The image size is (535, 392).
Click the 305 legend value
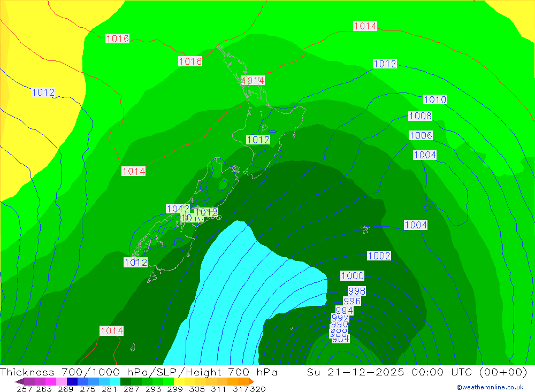196,389
